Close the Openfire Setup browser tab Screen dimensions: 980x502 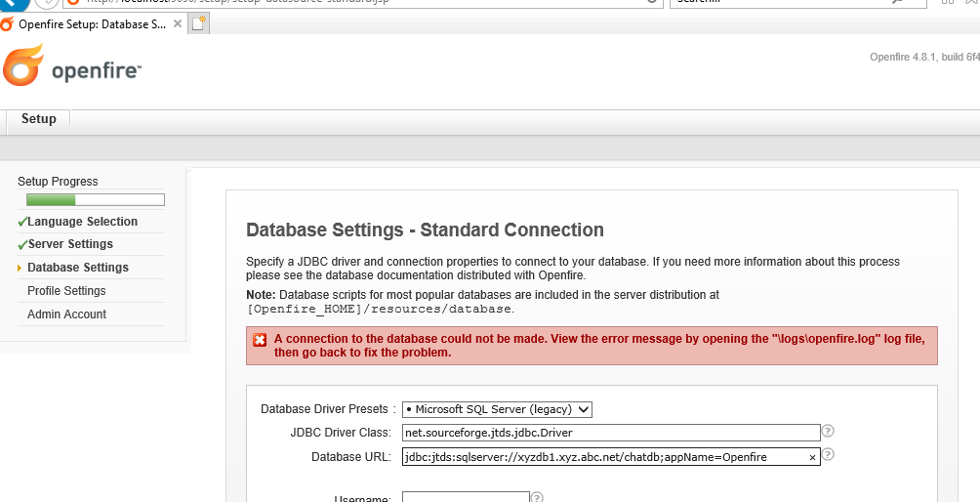tap(176, 23)
